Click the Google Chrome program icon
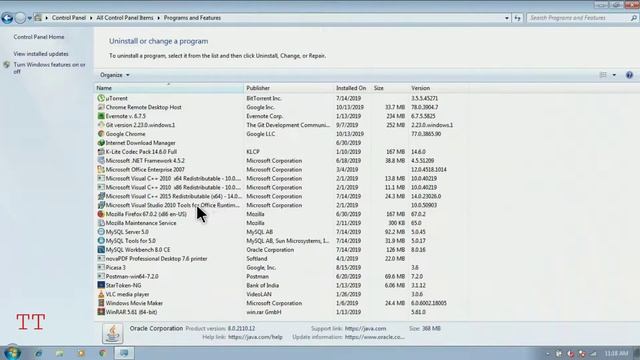The height and width of the screenshot is (360, 640). point(101,134)
